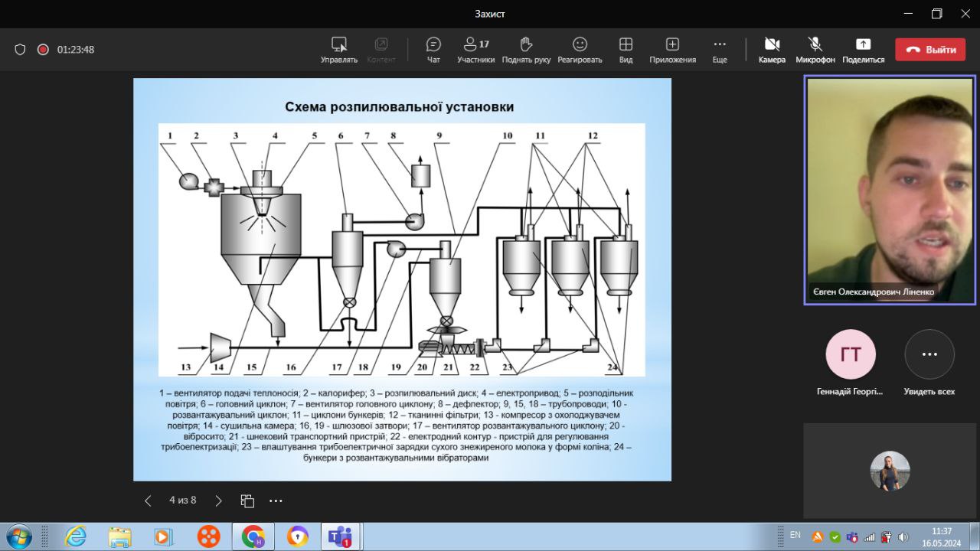Open the Chat (Чат) panel
980x551 pixels.
433,49
